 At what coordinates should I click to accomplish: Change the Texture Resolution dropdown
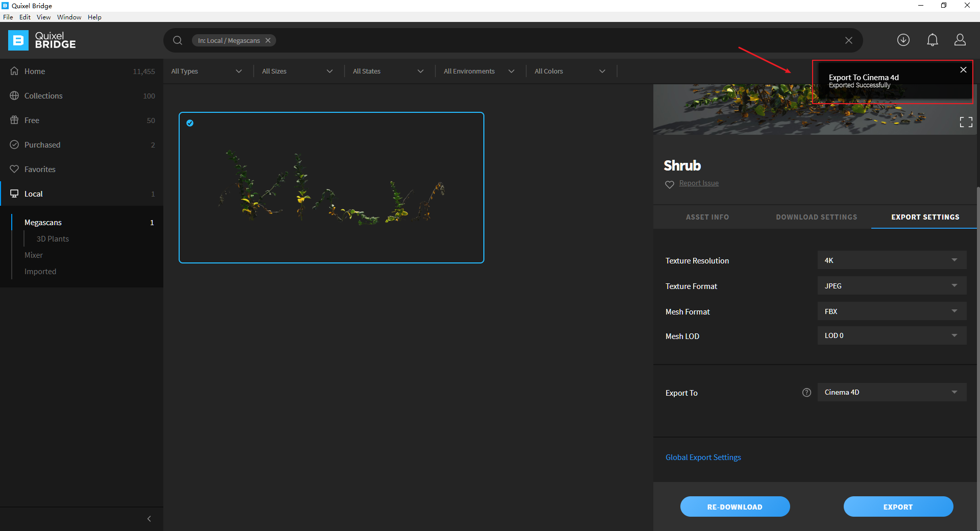(892, 260)
